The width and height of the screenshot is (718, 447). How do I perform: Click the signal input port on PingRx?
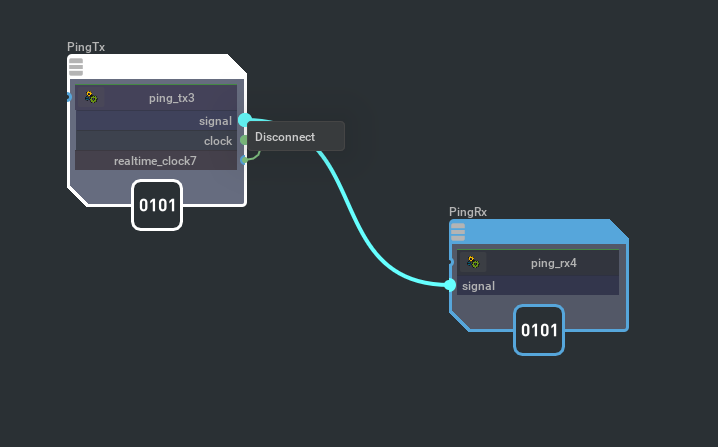pos(450,285)
